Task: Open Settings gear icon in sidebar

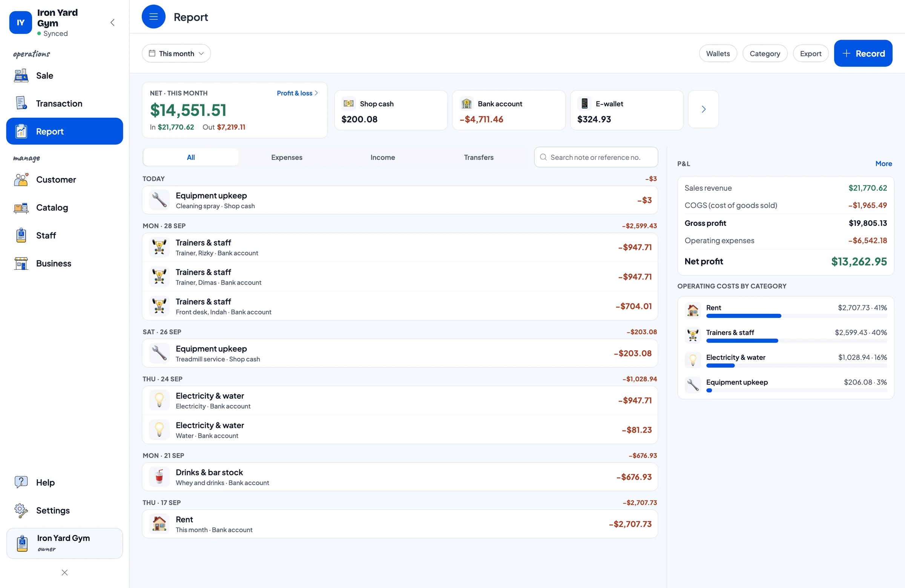Action: click(x=21, y=510)
